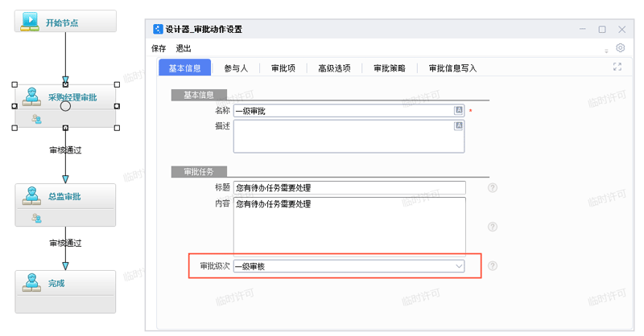Switch to the 审批策略 tab
This screenshot has width=644, height=336.
pos(390,68)
